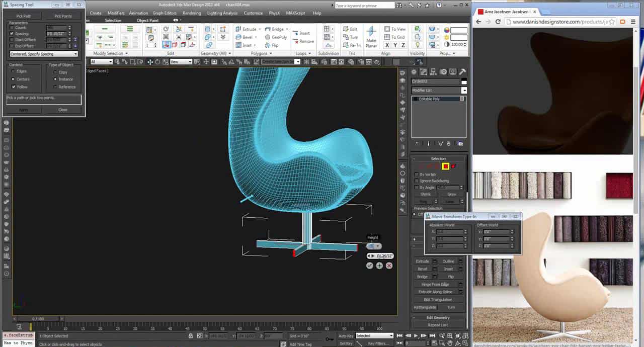
Task: Click the Select and Move tool in toolbar
Action: pos(150,62)
